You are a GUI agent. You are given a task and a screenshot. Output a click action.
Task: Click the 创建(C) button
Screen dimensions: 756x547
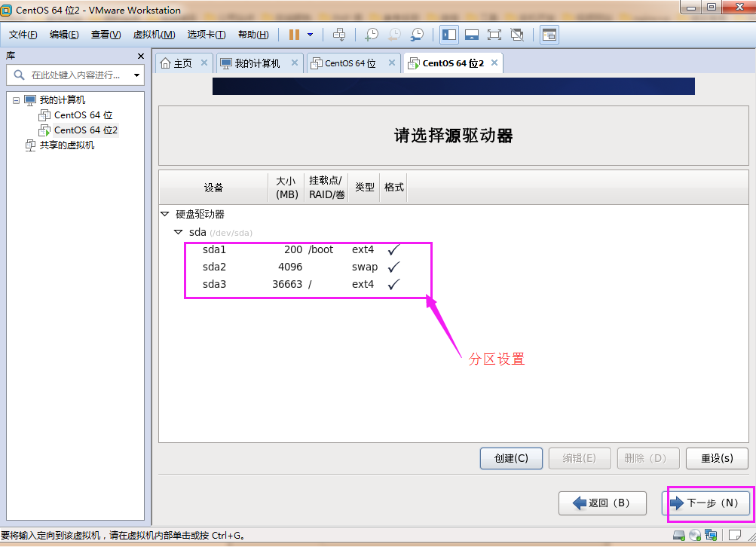coord(511,458)
